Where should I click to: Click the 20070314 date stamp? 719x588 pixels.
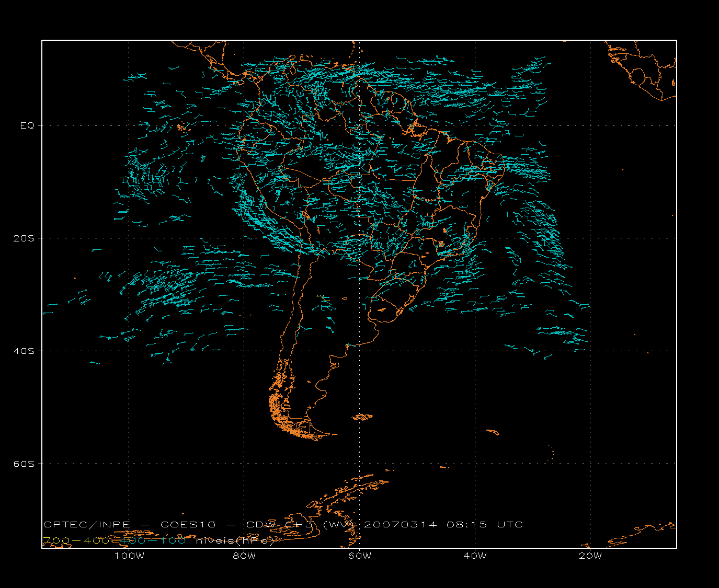coord(400,524)
